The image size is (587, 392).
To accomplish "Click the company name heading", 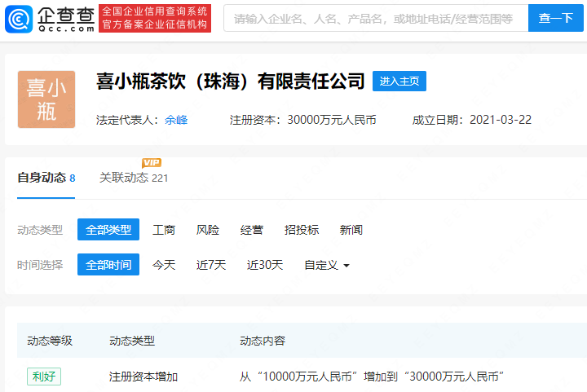I will pyautogui.click(x=230, y=81).
